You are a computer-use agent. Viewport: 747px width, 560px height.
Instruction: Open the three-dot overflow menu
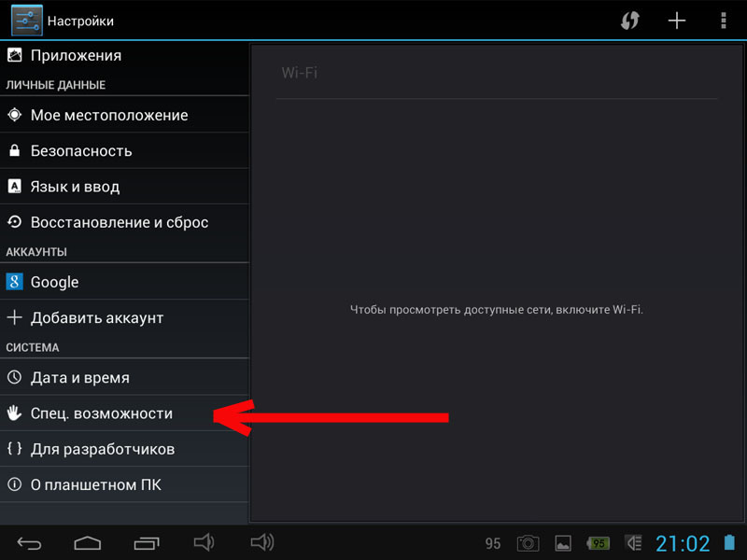pos(723,21)
